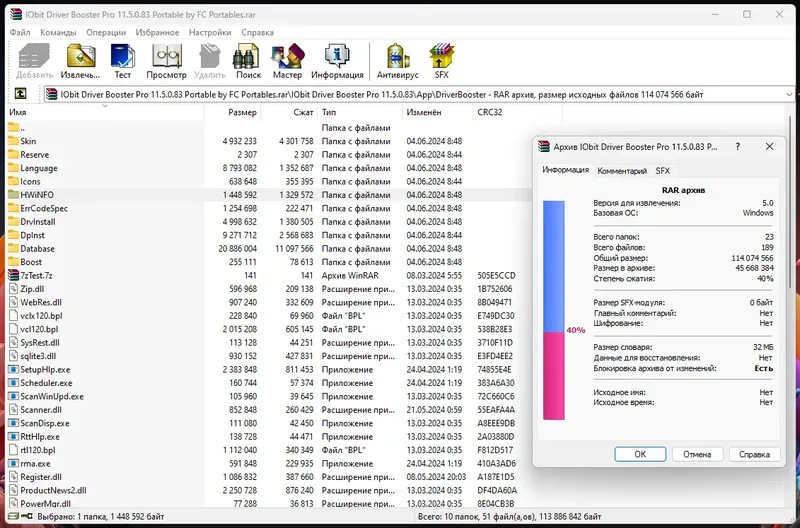This screenshot has width=800, height=528.
Task: Sort by the Тип column header
Action: (x=360, y=112)
